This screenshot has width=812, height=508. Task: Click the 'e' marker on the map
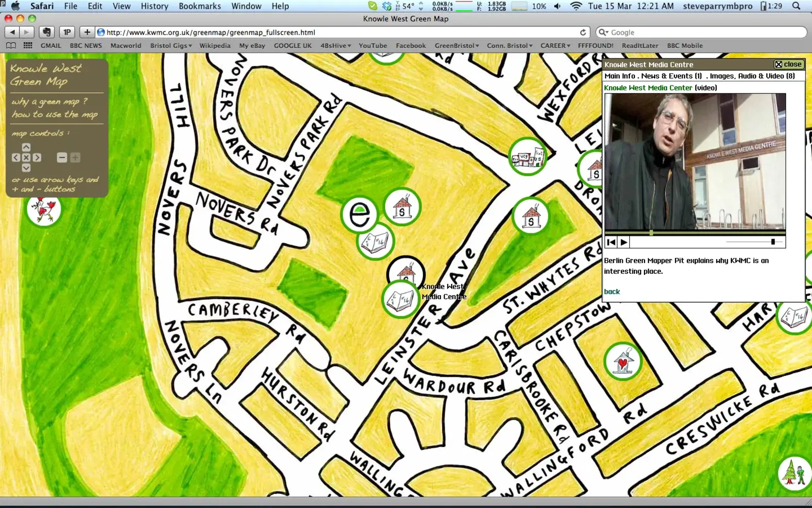point(359,214)
